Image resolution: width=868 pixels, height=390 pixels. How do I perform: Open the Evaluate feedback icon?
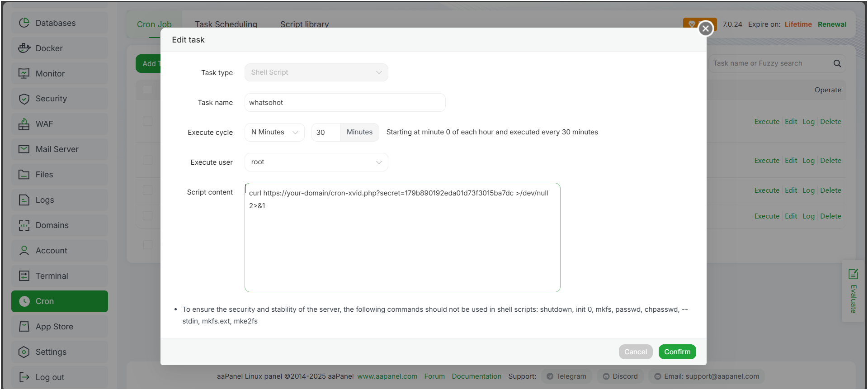pyautogui.click(x=853, y=274)
